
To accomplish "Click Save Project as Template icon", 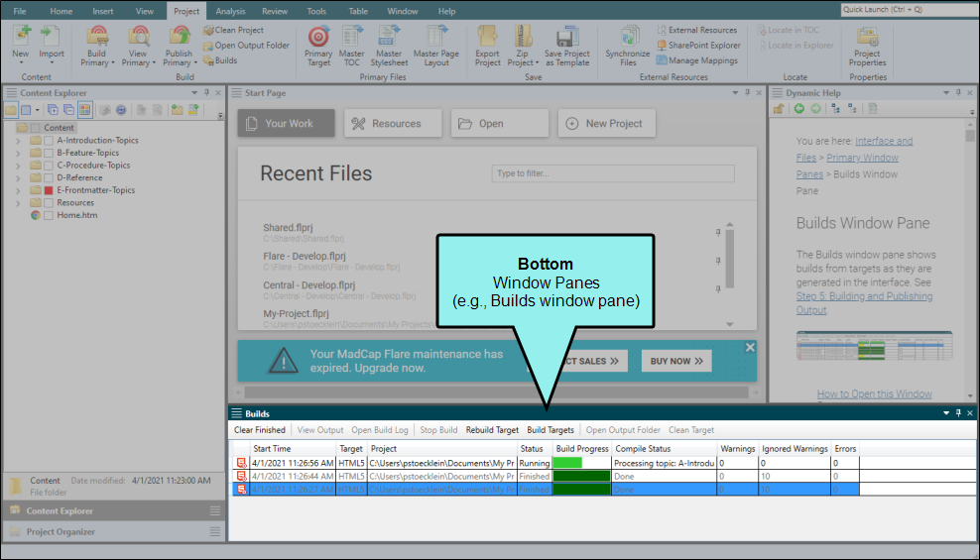I will [x=567, y=37].
